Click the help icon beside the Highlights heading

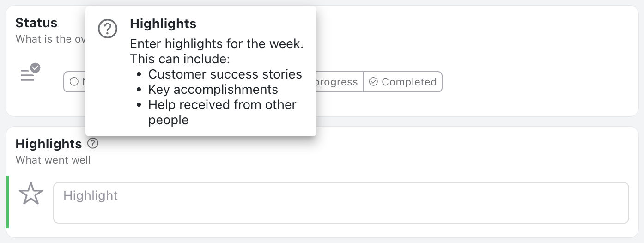93,144
